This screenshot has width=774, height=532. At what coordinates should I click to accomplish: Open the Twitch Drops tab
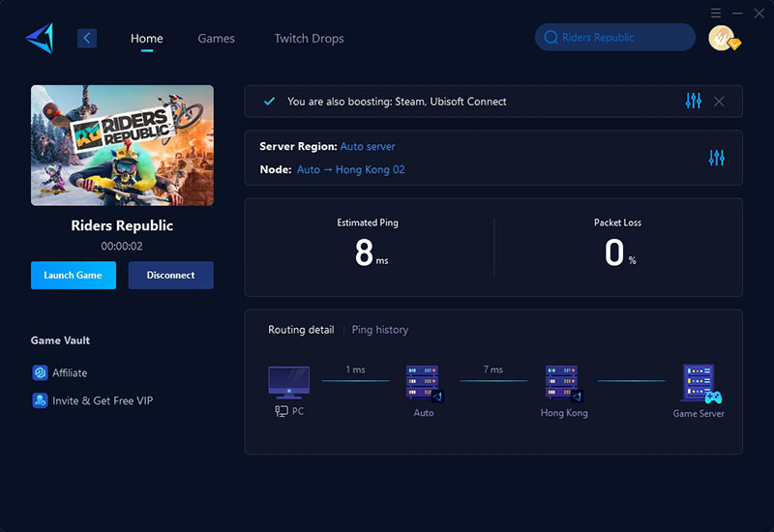309,39
